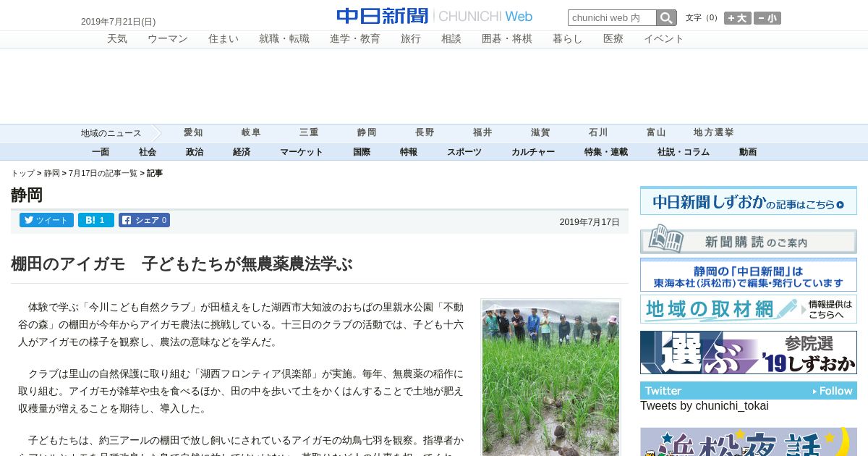Viewport: 868px width, 456px height.
Task: Share article on Facebook シェア button
Action: (144, 220)
